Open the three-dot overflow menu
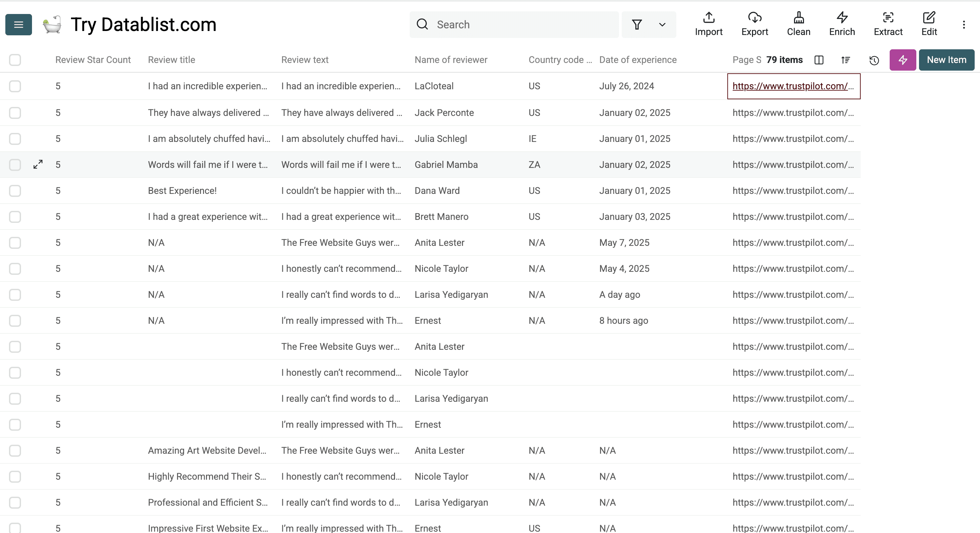Screen dimensions: 980x533 click(x=964, y=24)
